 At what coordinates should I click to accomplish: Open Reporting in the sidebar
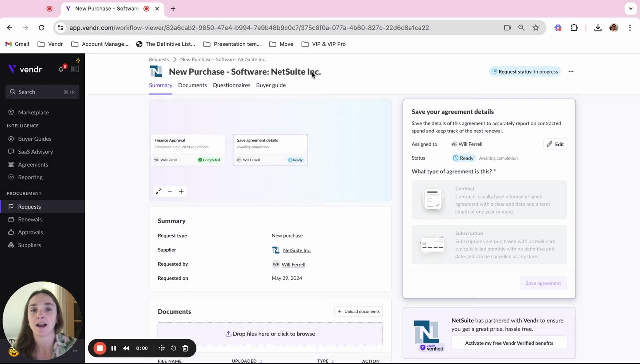(30, 177)
